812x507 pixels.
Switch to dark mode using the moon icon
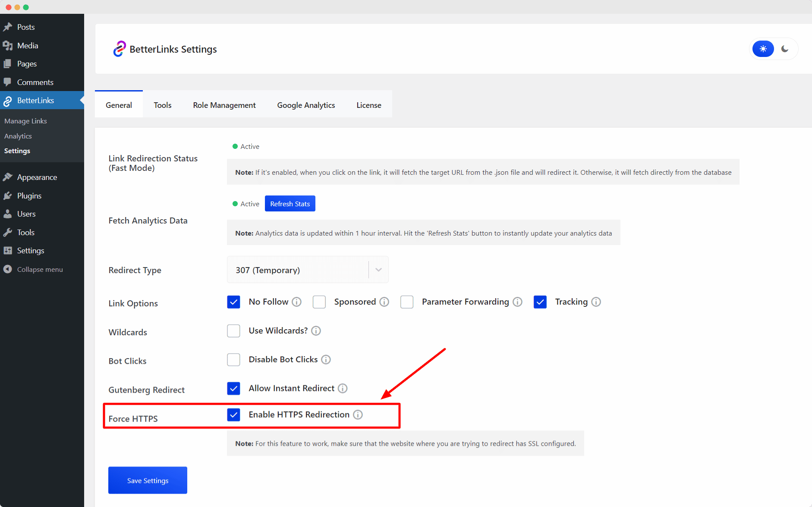pos(785,49)
